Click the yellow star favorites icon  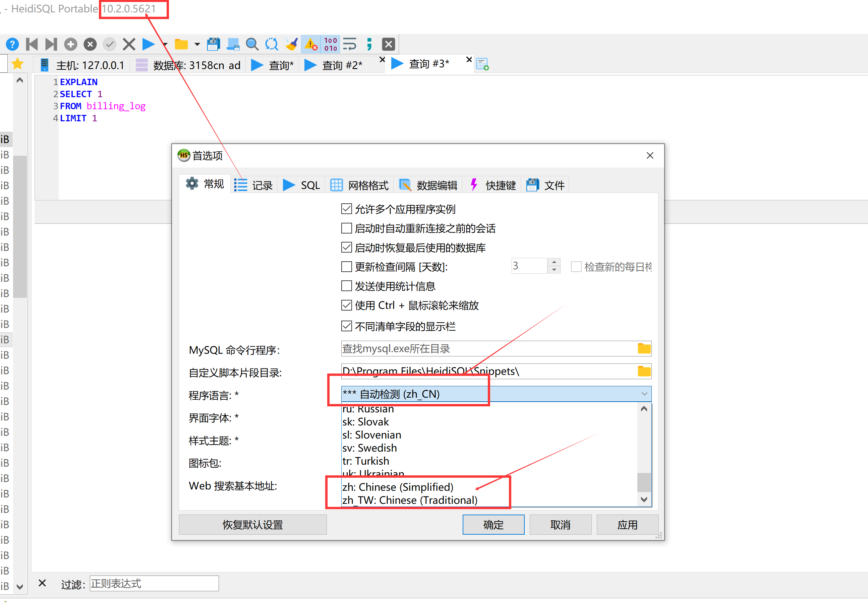click(17, 64)
